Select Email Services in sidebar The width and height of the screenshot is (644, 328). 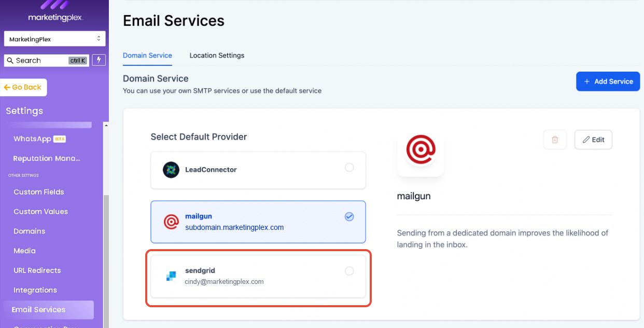(48, 310)
